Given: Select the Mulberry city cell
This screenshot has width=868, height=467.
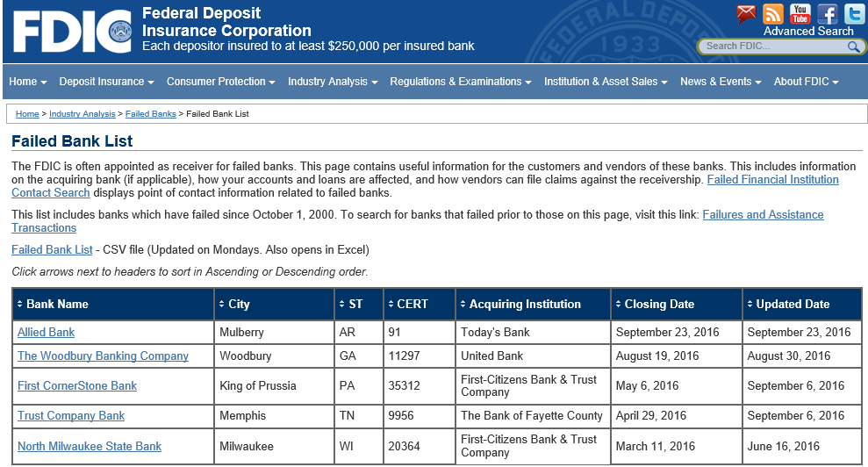Looking at the screenshot, I should (x=274, y=333).
